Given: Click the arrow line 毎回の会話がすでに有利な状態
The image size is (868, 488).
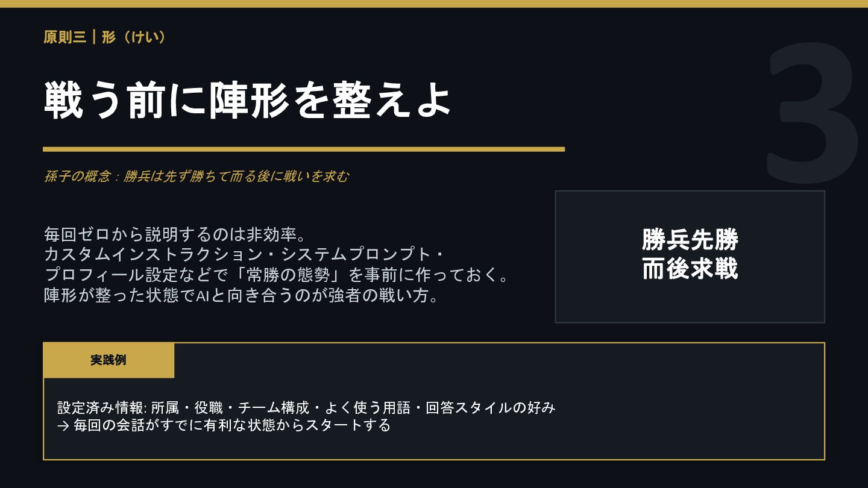Looking at the screenshot, I should pyautogui.click(x=224, y=425).
